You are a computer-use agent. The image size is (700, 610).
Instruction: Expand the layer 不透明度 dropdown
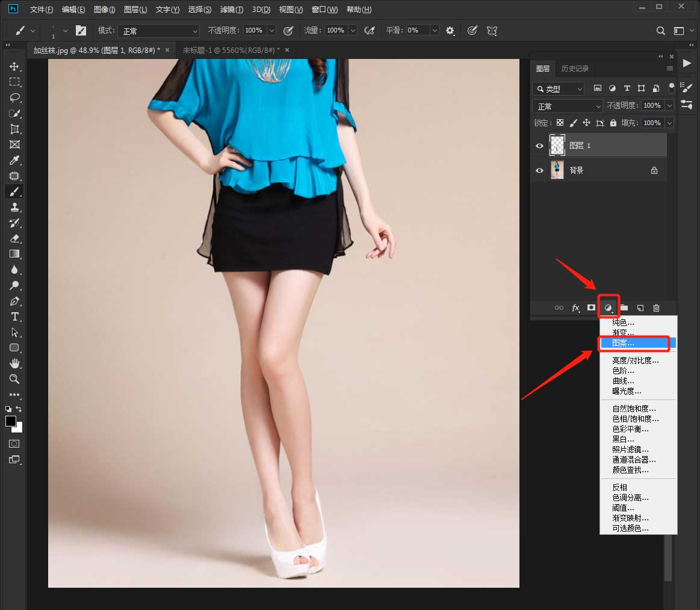(669, 105)
